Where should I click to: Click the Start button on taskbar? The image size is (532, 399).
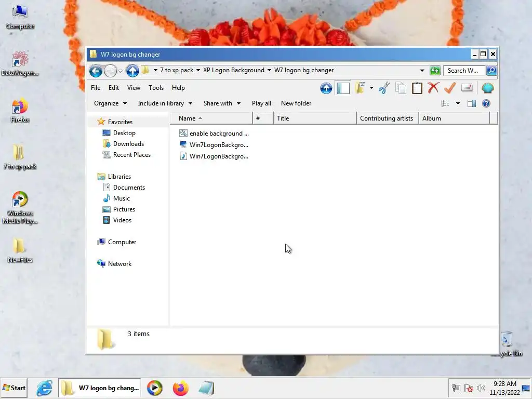(14, 388)
